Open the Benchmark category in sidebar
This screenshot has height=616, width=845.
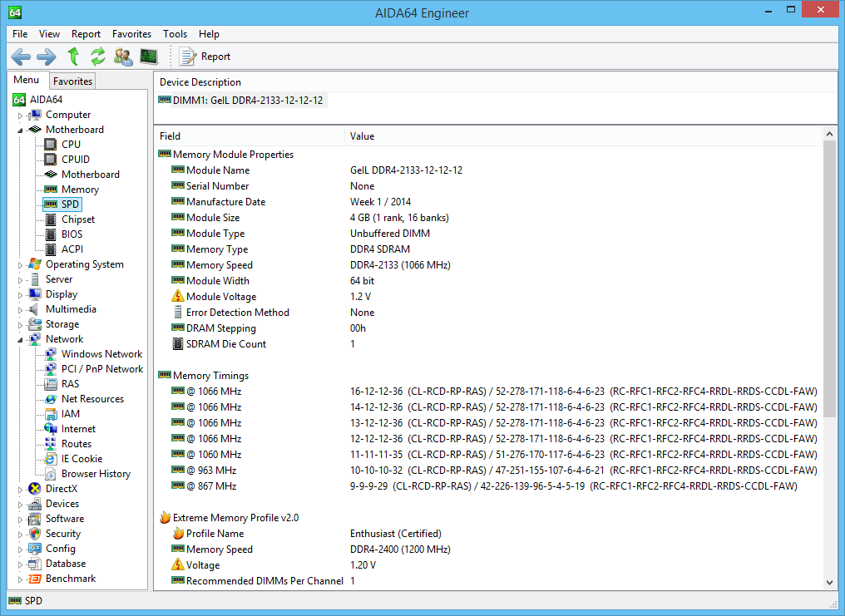tap(71, 579)
